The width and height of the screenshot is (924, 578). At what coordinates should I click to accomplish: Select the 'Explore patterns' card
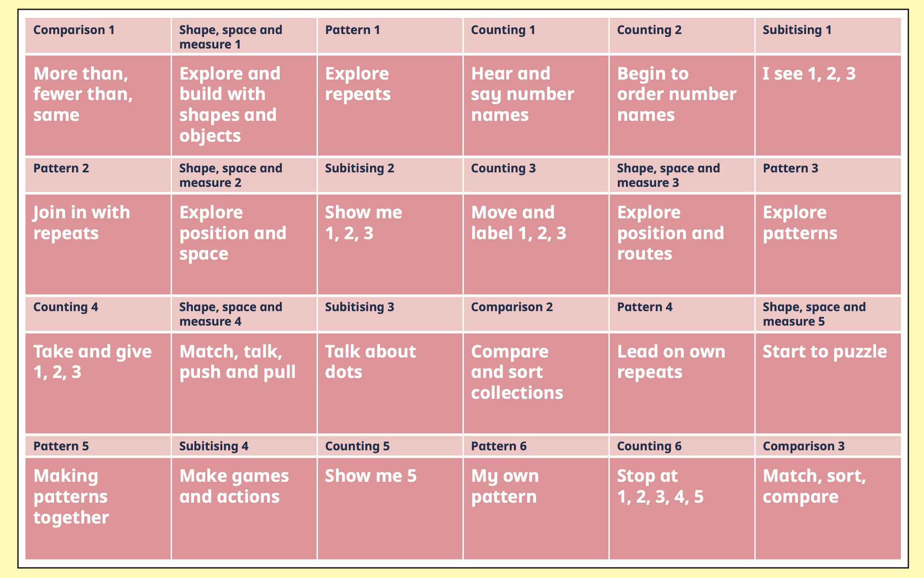(x=828, y=244)
